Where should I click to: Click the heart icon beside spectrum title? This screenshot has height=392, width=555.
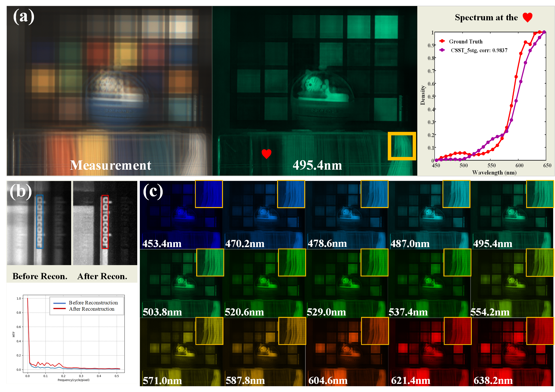pyautogui.click(x=527, y=17)
